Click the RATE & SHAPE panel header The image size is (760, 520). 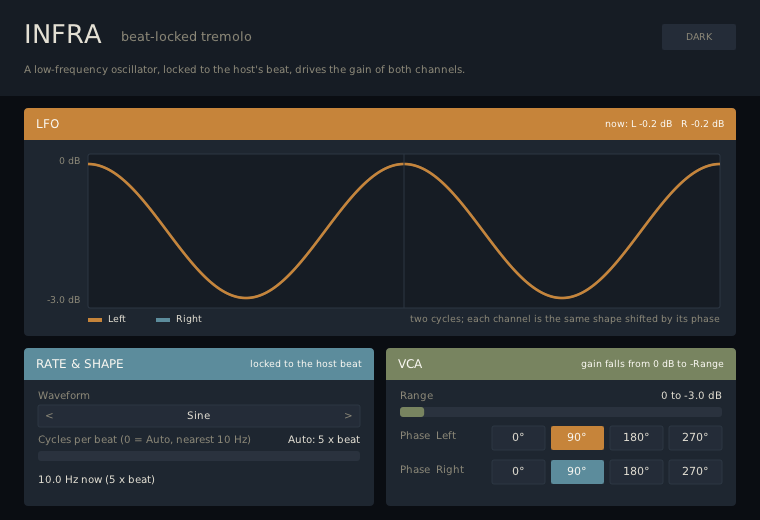[x=199, y=364]
